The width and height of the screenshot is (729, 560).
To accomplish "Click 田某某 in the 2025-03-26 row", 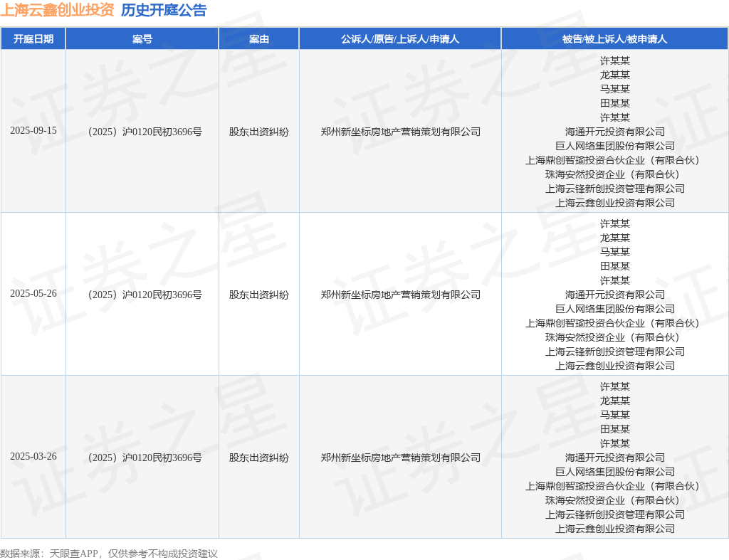I will click(x=614, y=430).
